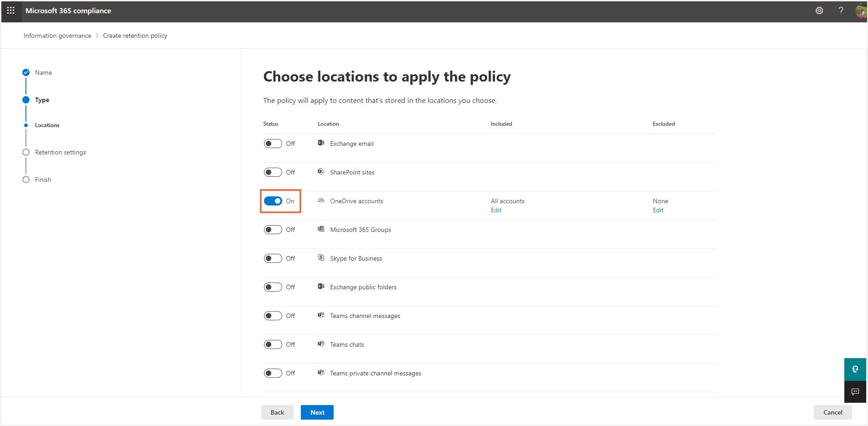Edit the excluded OneDrive accounts
The height and width of the screenshot is (426, 868).
coord(658,210)
